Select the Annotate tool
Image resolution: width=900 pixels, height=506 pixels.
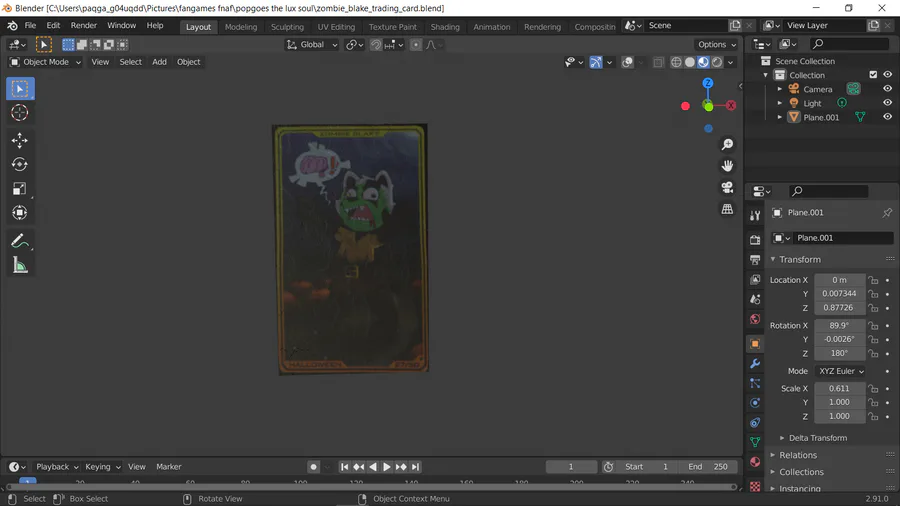pyautogui.click(x=20, y=241)
